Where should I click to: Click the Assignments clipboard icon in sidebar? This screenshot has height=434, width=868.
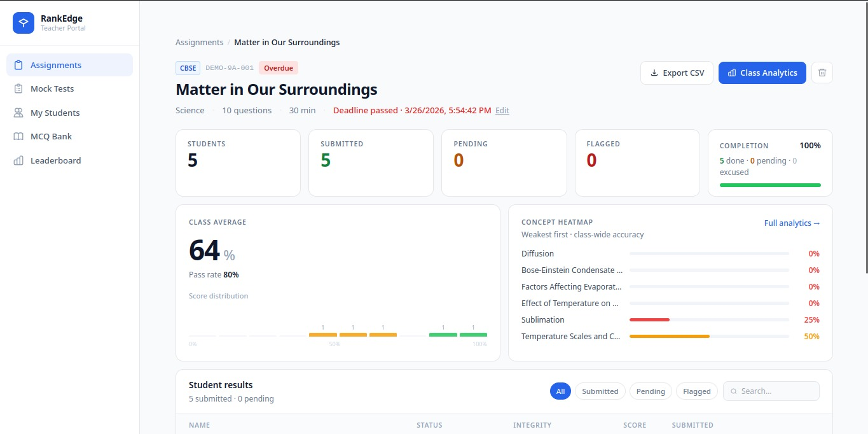pyautogui.click(x=18, y=65)
